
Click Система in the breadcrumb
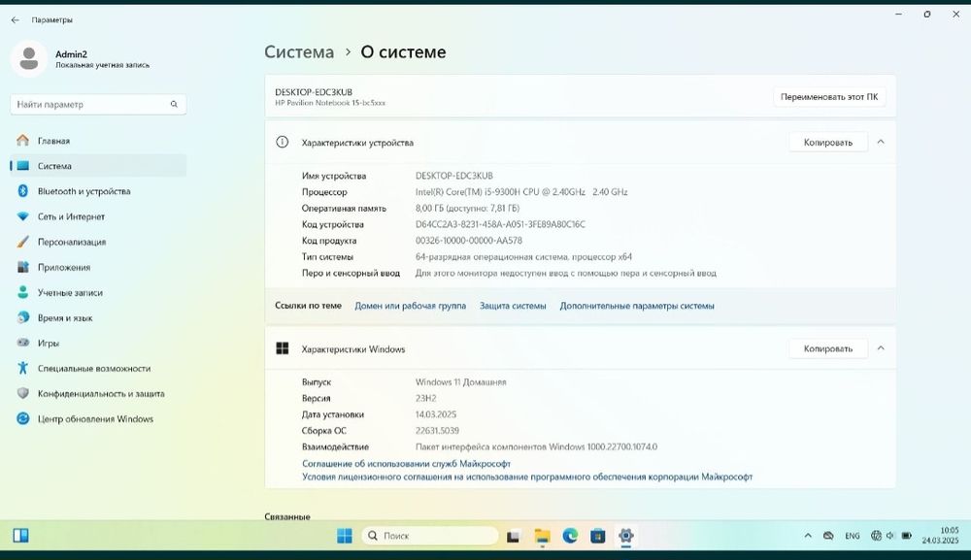[299, 52]
